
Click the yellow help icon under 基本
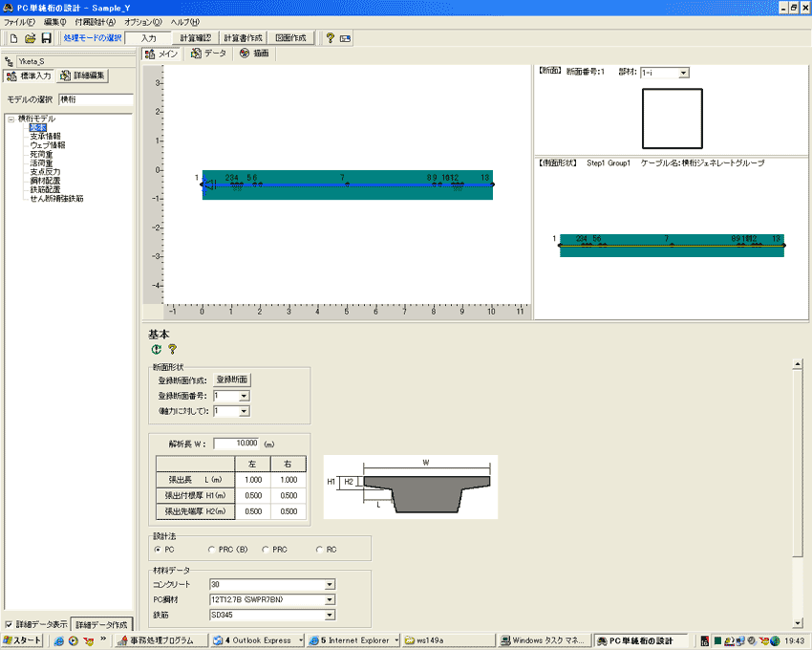(173, 349)
